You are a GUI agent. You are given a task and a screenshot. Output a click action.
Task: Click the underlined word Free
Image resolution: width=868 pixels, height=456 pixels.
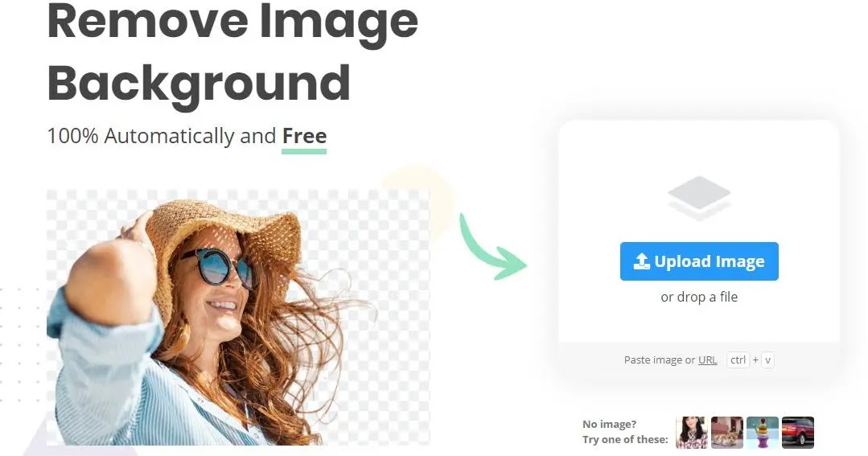[304, 136]
